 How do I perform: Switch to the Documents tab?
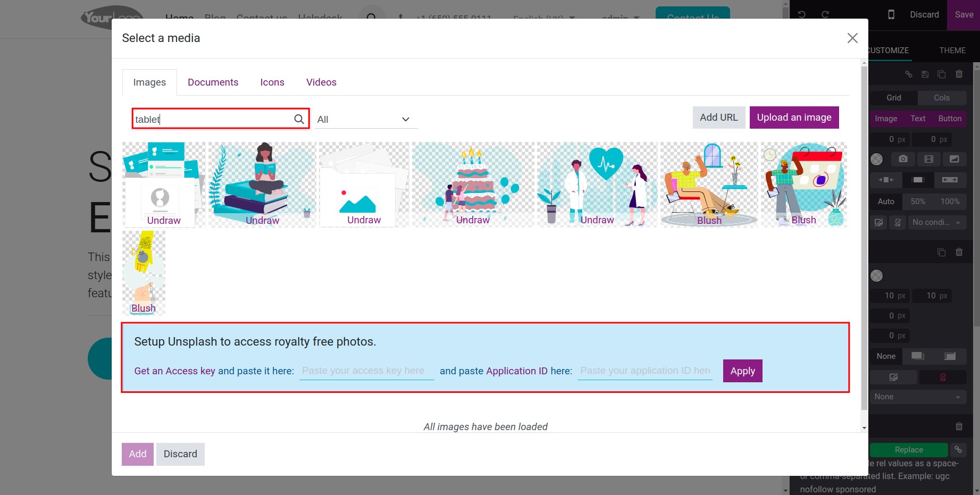(213, 82)
